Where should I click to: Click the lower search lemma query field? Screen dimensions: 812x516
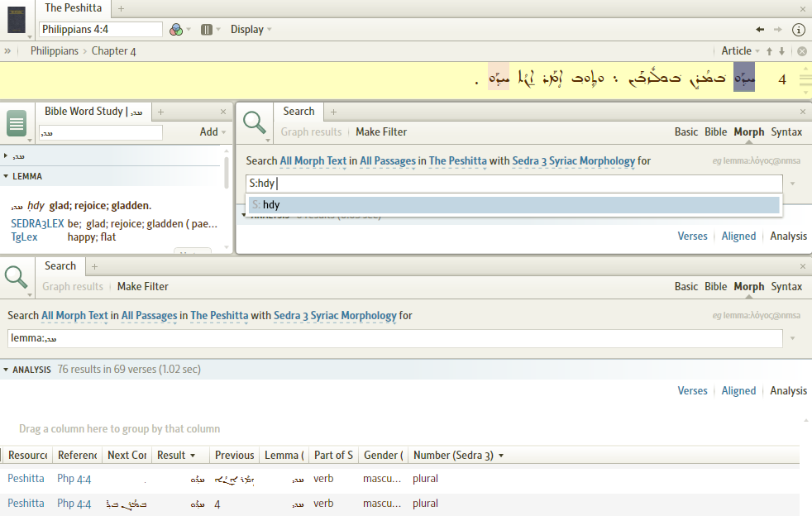(x=394, y=338)
